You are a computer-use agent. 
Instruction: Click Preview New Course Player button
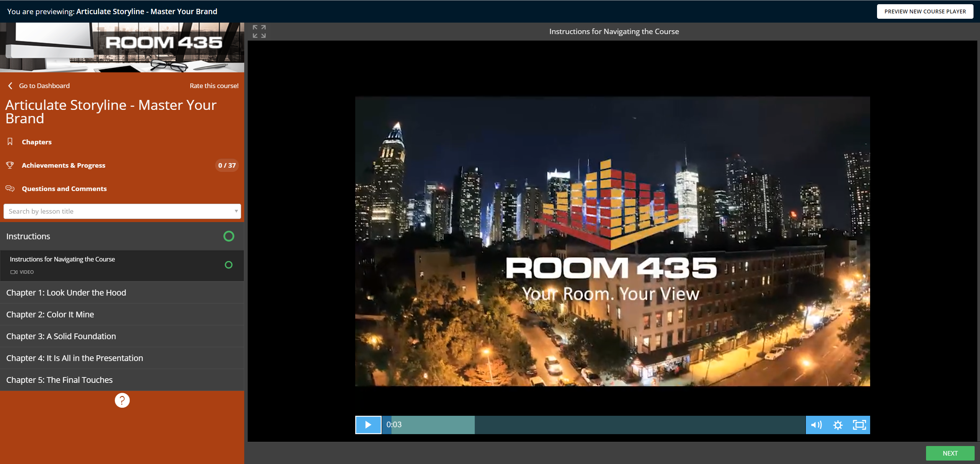coord(925,11)
